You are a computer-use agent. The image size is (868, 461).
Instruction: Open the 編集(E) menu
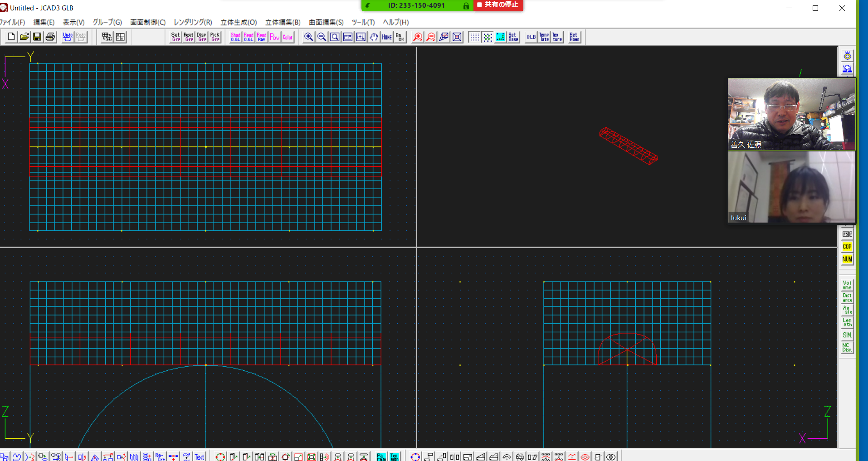44,22
